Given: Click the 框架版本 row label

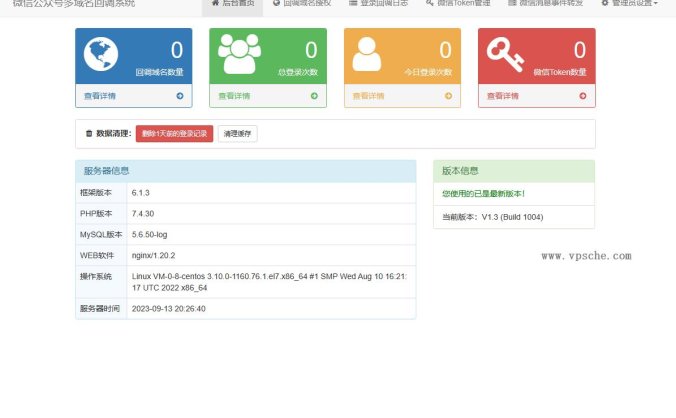Looking at the screenshot, I should [x=96, y=193].
